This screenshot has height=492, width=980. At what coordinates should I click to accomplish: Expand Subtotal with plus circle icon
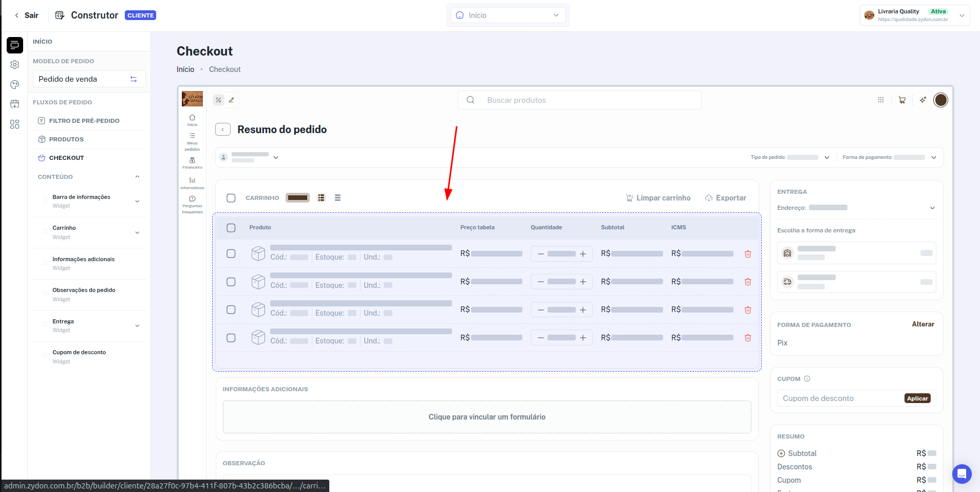(781, 453)
